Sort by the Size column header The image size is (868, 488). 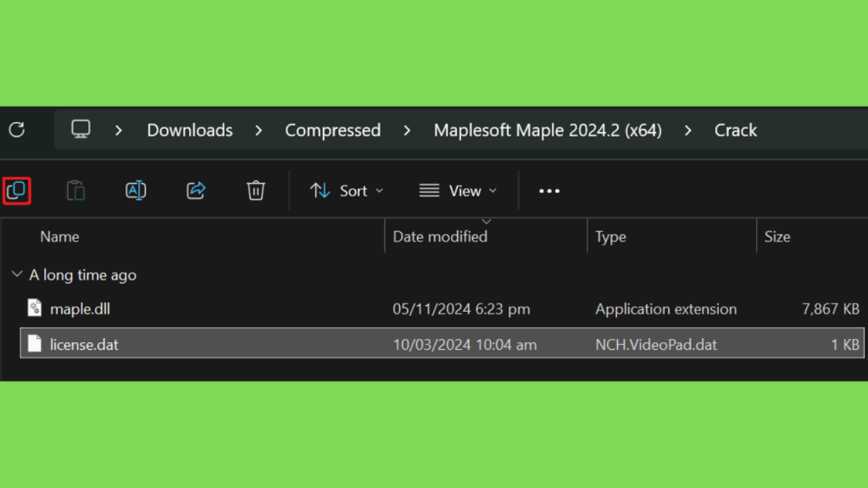777,237
